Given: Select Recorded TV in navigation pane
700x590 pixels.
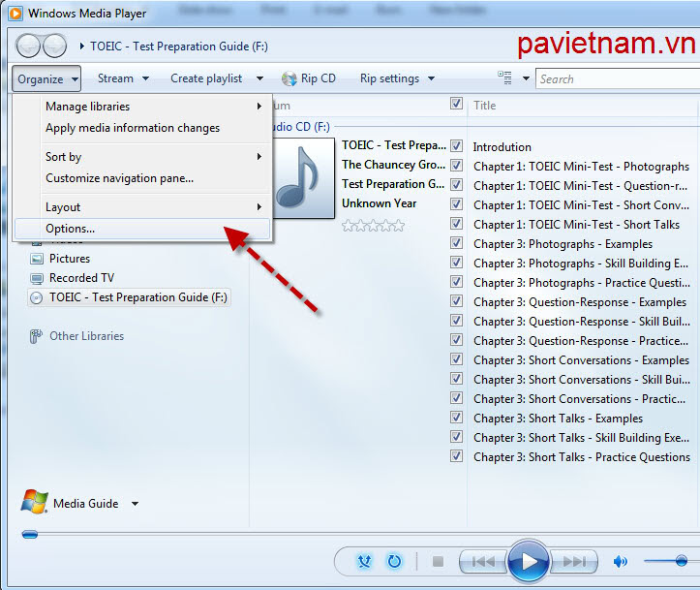Looking at the screenshot, I should [x=81, y=278].
